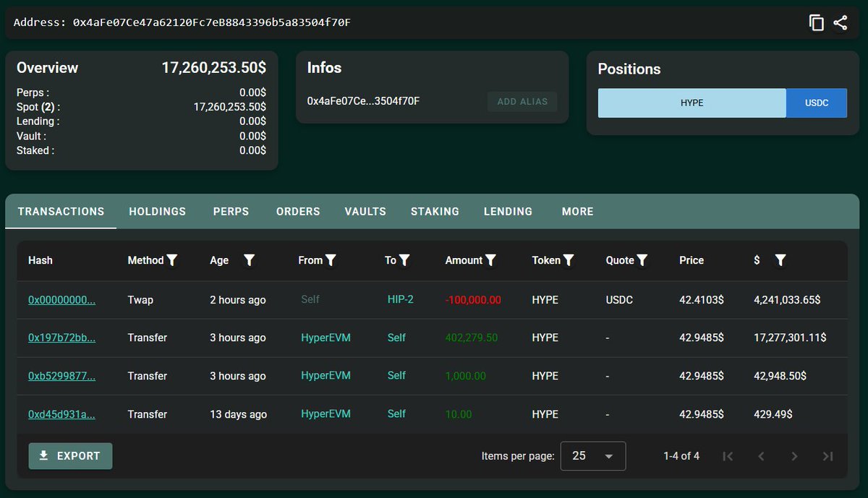Image resolution: width=868 pixels, height=498 pixels.
Task: Click HyperEVM in the 402,279.50 row
Action: 326,338
